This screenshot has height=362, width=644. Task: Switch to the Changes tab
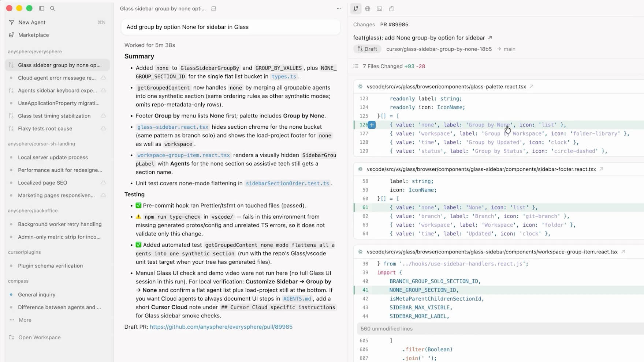(x=364, y=24)
